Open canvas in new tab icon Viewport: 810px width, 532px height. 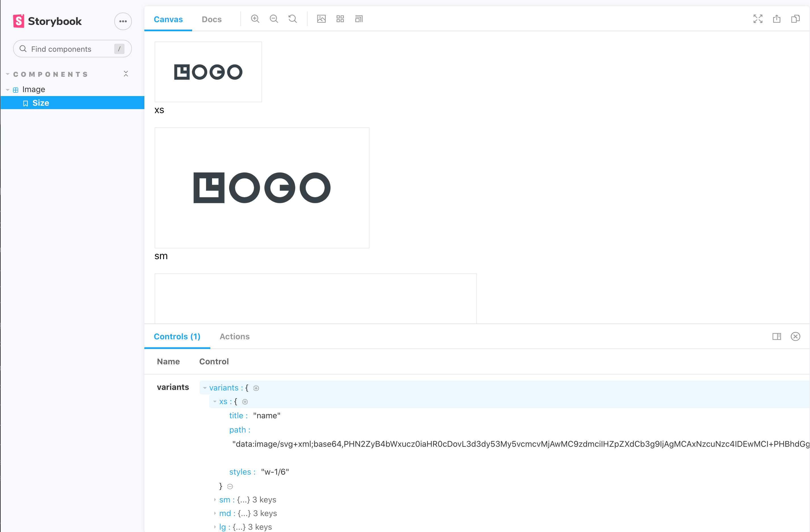pyautogui.click(x=776, y=19)
